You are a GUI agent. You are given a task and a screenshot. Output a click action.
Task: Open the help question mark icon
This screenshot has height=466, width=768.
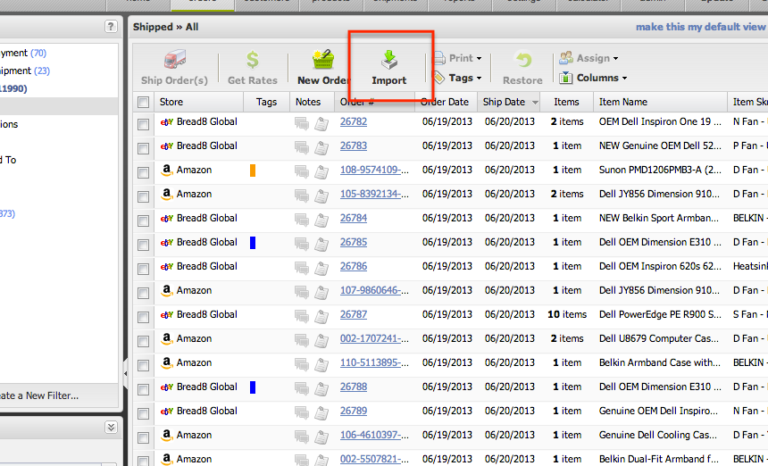pos(111,26)
